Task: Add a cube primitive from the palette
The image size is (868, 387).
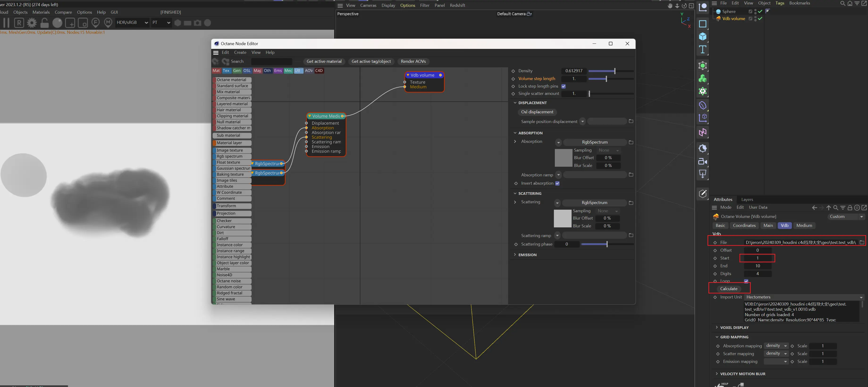Action: [703, 36]
